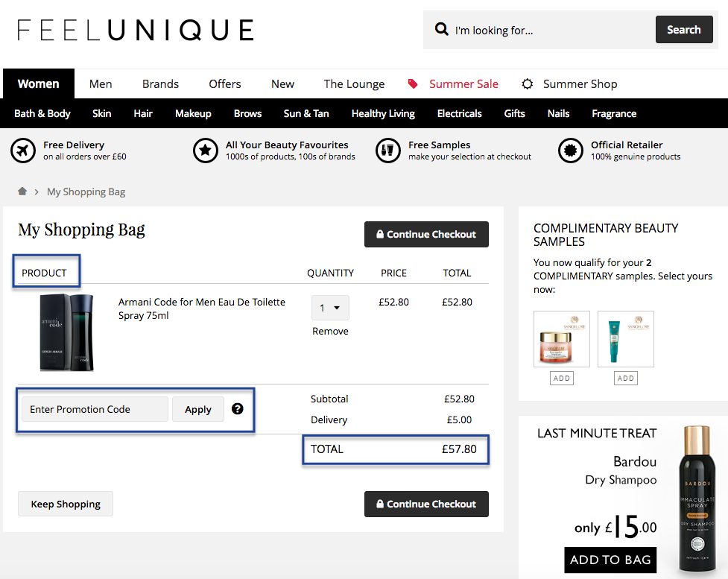This screenshot has width=728, height=579.
Task: Open the Hair category
Action: [143, 114]
